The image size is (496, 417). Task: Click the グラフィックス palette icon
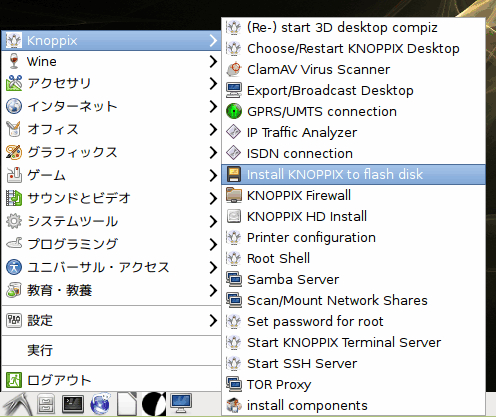14,152
